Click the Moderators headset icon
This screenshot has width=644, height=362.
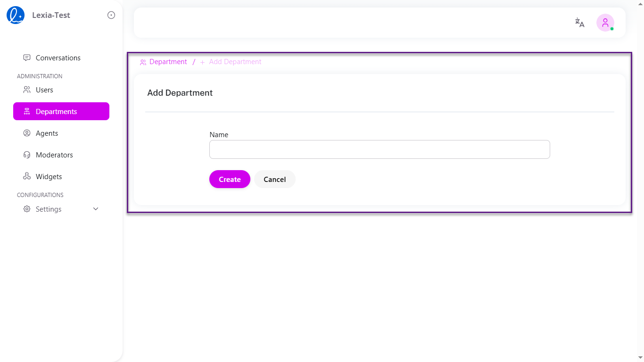pos(27,155)
